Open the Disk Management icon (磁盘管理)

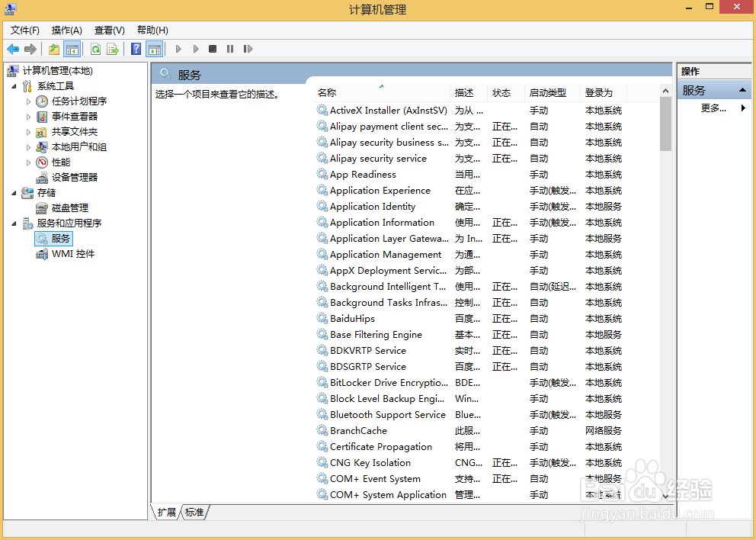click(42, 208)
